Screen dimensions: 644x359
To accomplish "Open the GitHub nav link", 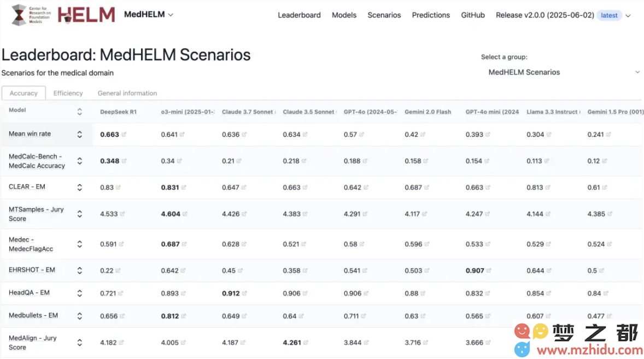I will tap(473, 15).
